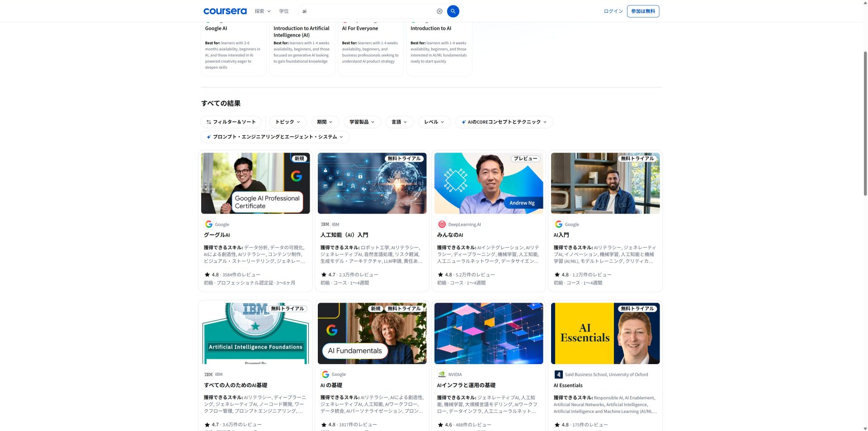Click the Saïd Business School logo icon
The height and width of the screenshot is (431, 868).
558,375
